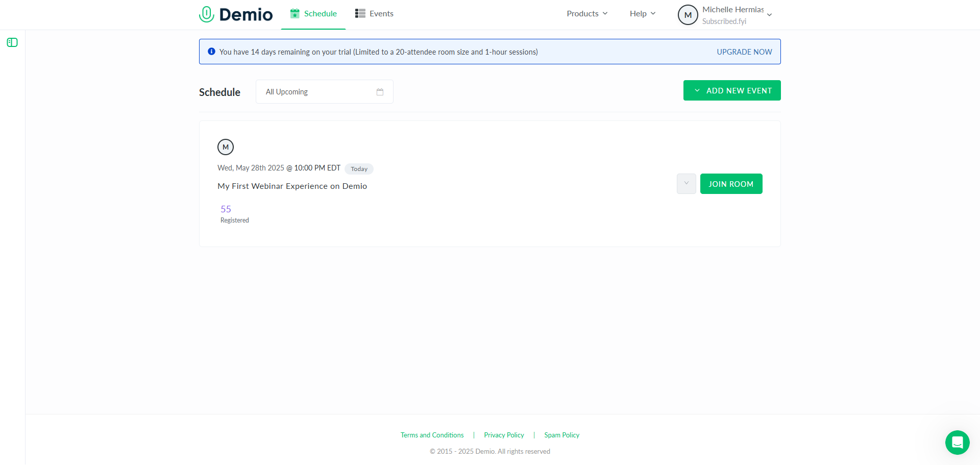Click the calendar icon in filter field

click(x=380, y=92)
